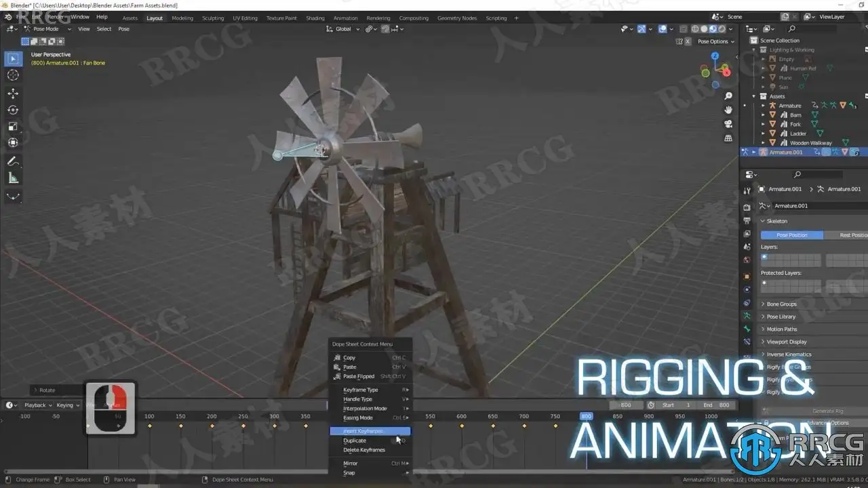Activate the Transform tool
This screenshot has width=868, height=488.
click(x=13, y=142)
